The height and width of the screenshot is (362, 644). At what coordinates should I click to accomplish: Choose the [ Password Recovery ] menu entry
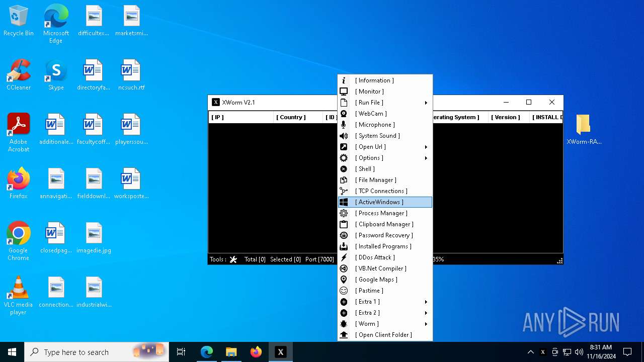tap(385, 235)
